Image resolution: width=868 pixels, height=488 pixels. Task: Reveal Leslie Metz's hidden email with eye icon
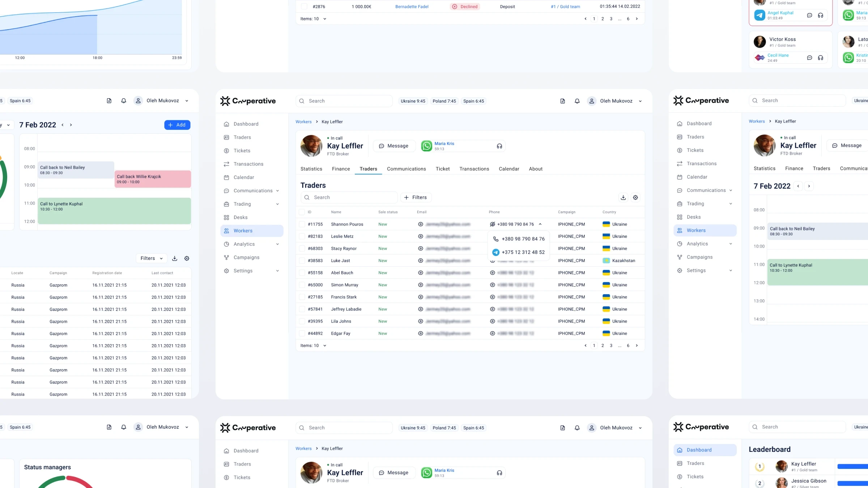(420, 236)
